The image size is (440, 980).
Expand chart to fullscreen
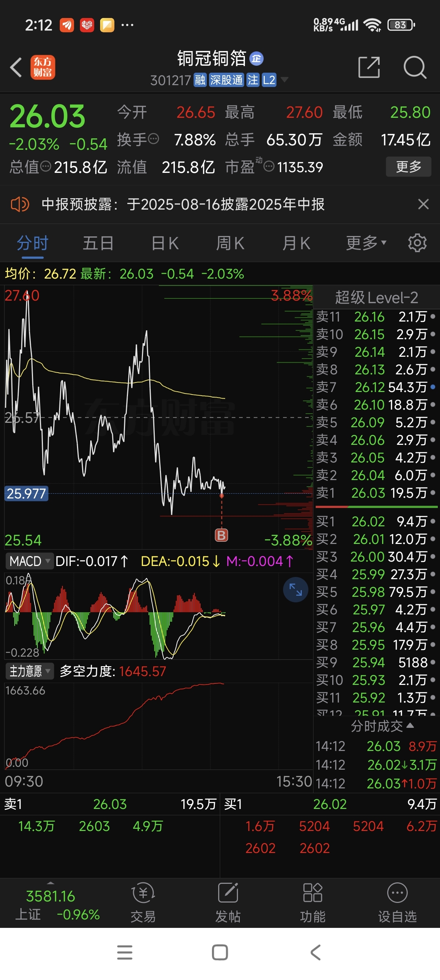(x=296, y=590)
